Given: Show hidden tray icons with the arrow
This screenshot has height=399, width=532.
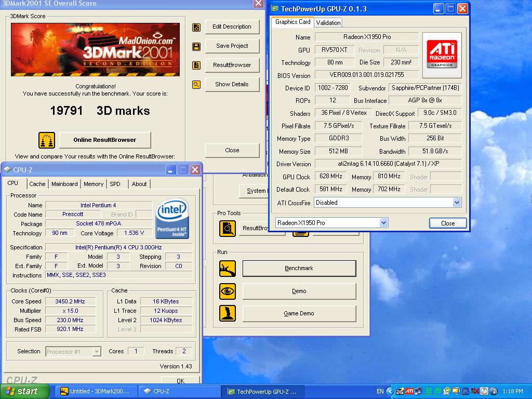Looking at the screenshot, I should pos(390,391).
